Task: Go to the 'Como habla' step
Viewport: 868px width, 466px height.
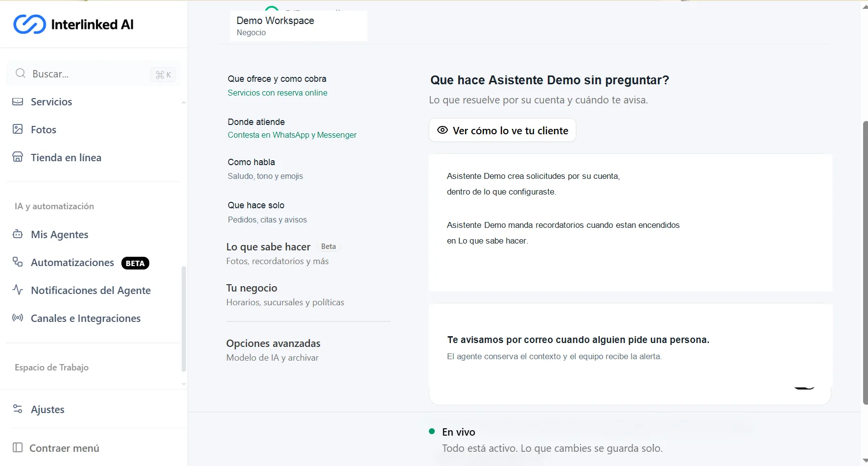Action: pos(265,169)
